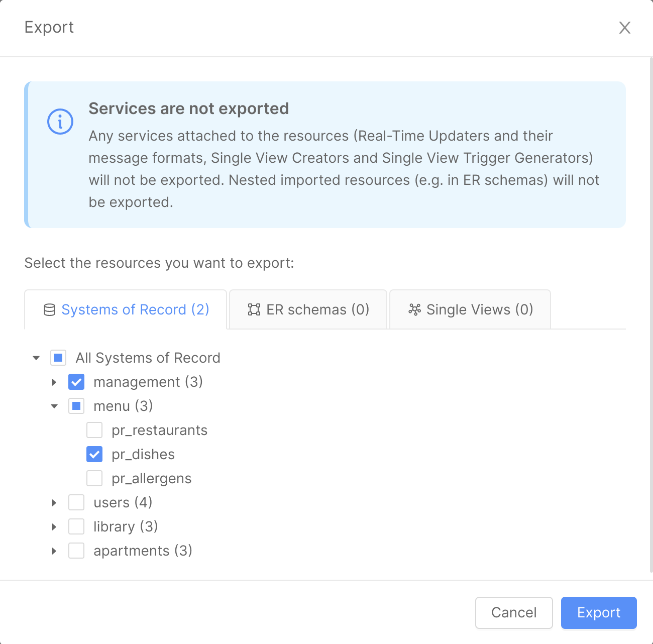Expand the users tree node
This screenshot has width=653, height=644.
tap(54, 502)
